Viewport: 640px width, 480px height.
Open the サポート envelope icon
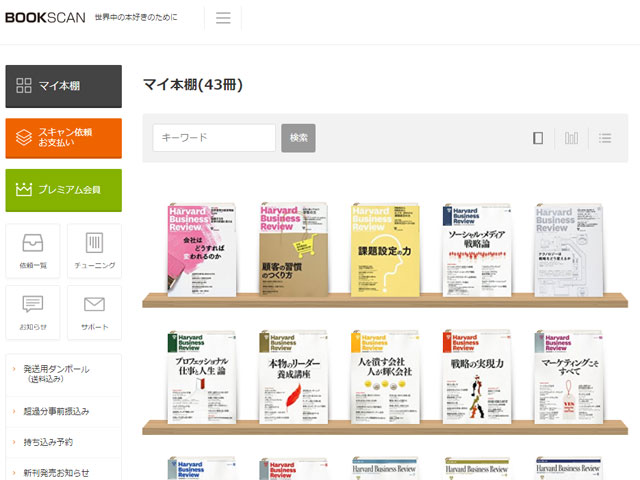click(x=94, y=312)
